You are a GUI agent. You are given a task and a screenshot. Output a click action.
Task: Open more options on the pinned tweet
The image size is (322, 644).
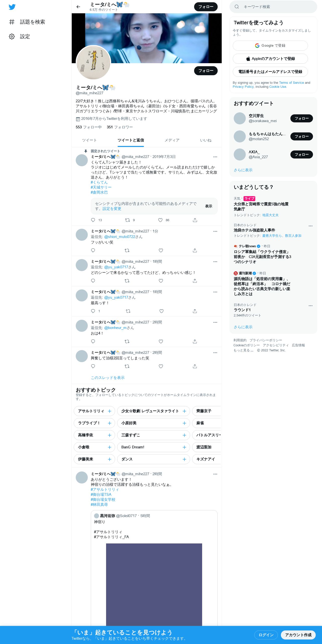point(215,157)
